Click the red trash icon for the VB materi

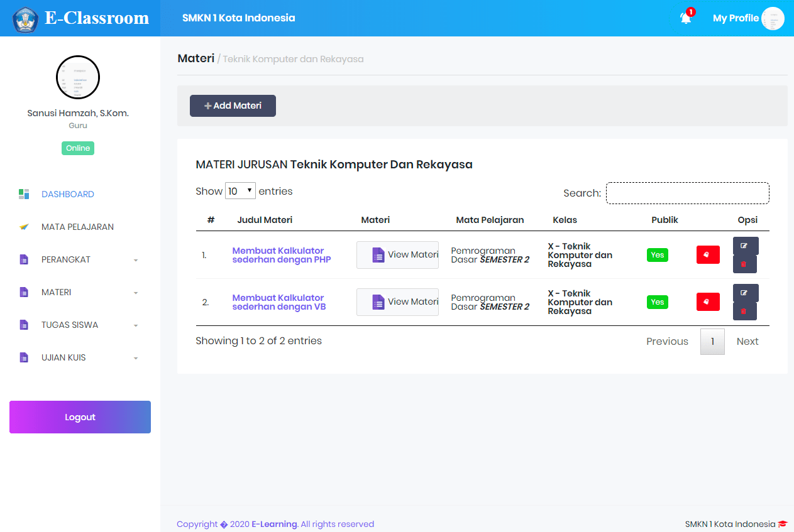coord(745,311)
